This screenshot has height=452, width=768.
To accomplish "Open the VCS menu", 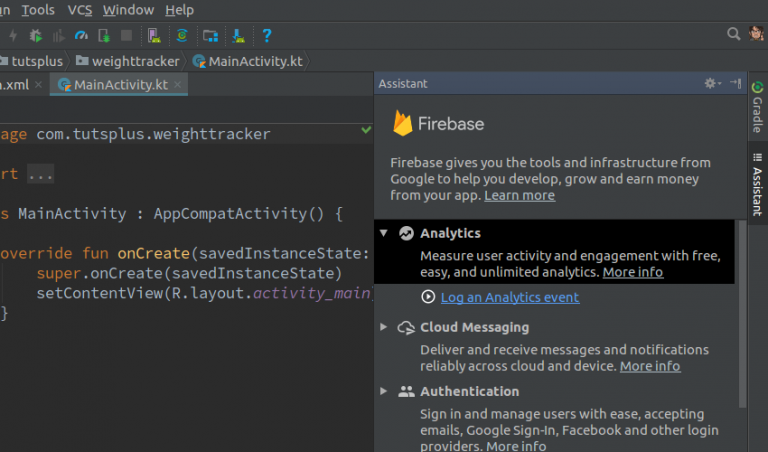I will click(79, 10).
